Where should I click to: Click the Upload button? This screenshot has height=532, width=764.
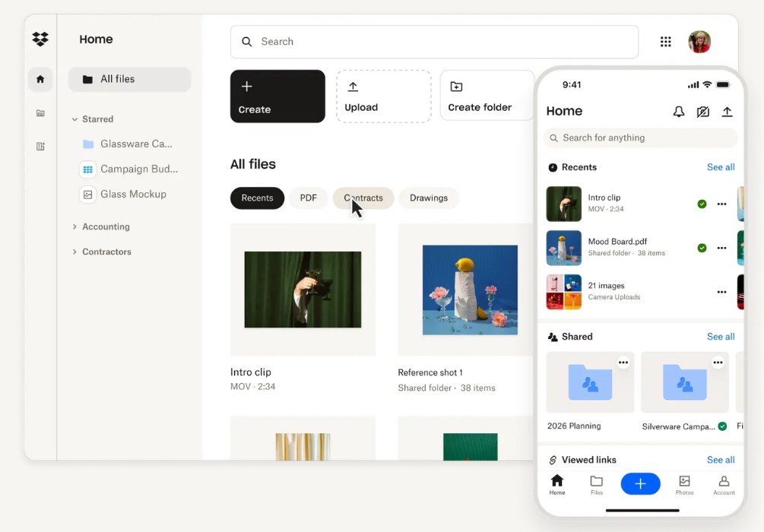[x=384, y=97]
